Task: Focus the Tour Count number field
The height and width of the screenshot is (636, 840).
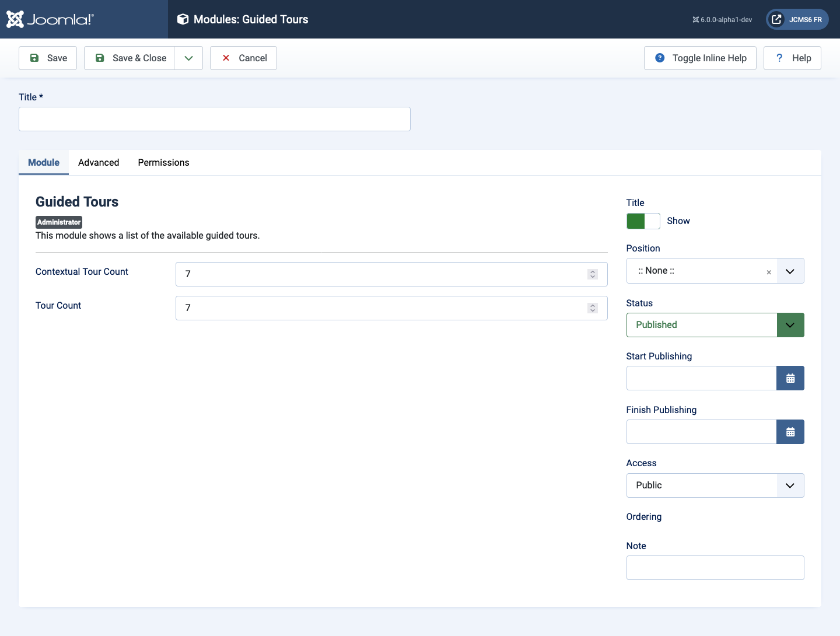Action: (x=391, y=308)
